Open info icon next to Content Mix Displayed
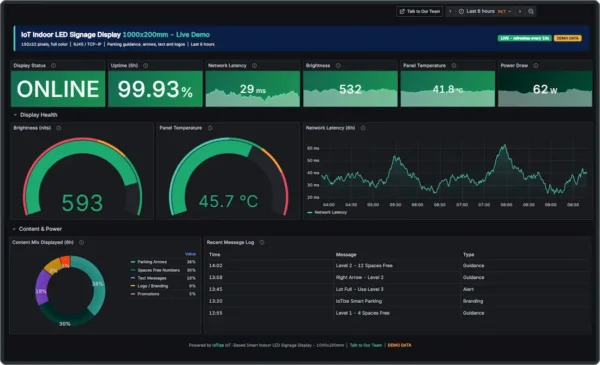 (82, 242)
